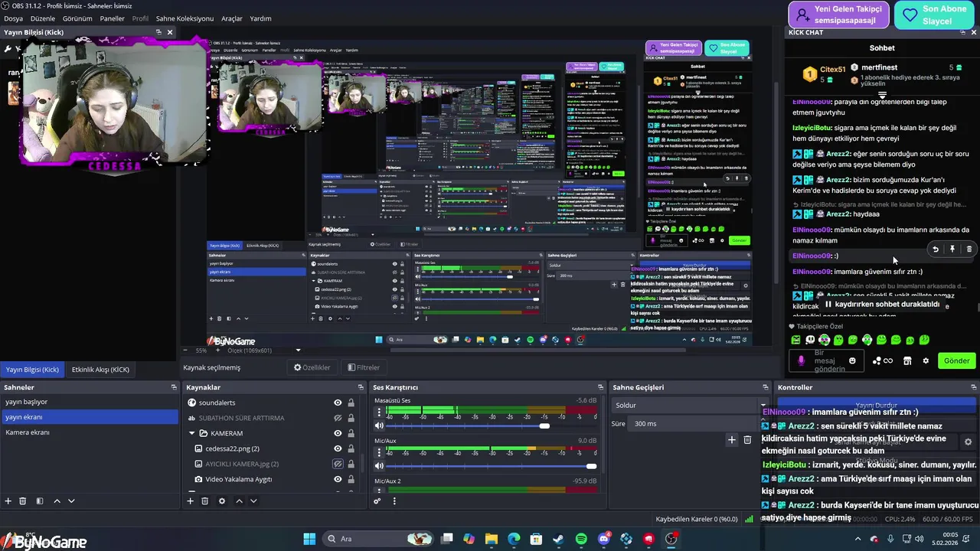Open preview scale (Ölçek) dropdown
Image resolution: width=980 pixels, height=551 pixels.
click(298, 350)
